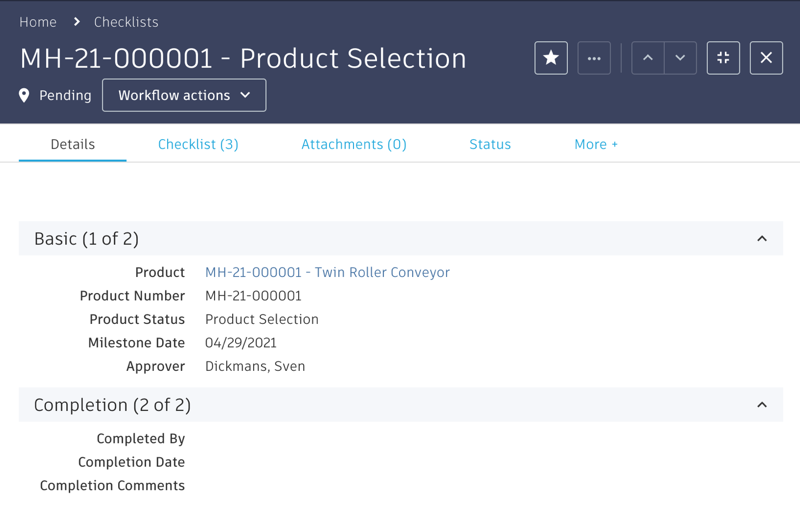Select the Status tab
Image resolution: width=800 pixels, height=507 pixels.
[x=490, y=144]
